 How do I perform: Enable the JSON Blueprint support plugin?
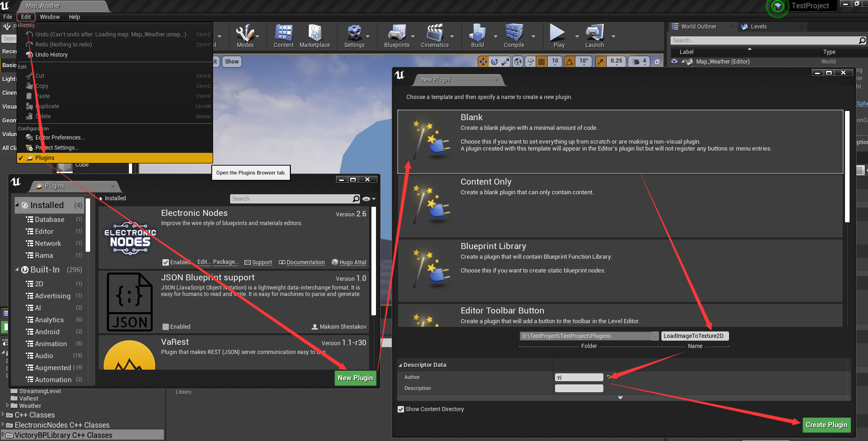pos(165,327)
